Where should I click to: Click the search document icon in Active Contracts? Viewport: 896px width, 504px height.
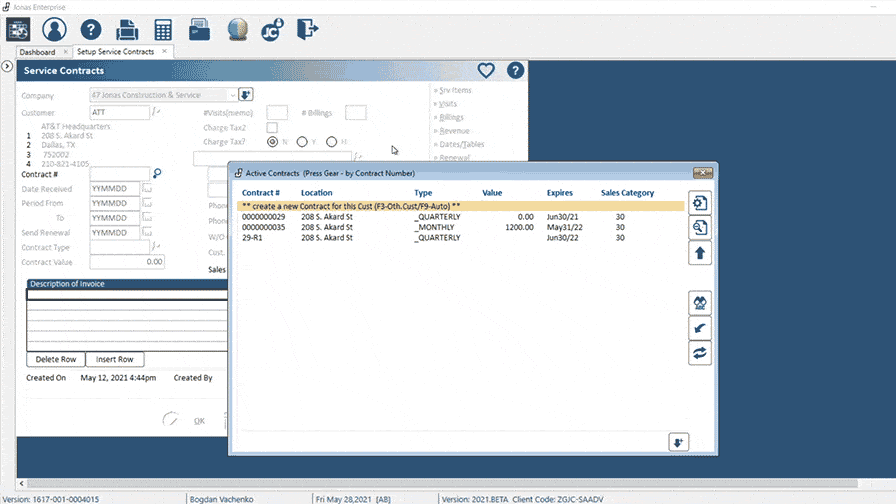tap(700, 228)
